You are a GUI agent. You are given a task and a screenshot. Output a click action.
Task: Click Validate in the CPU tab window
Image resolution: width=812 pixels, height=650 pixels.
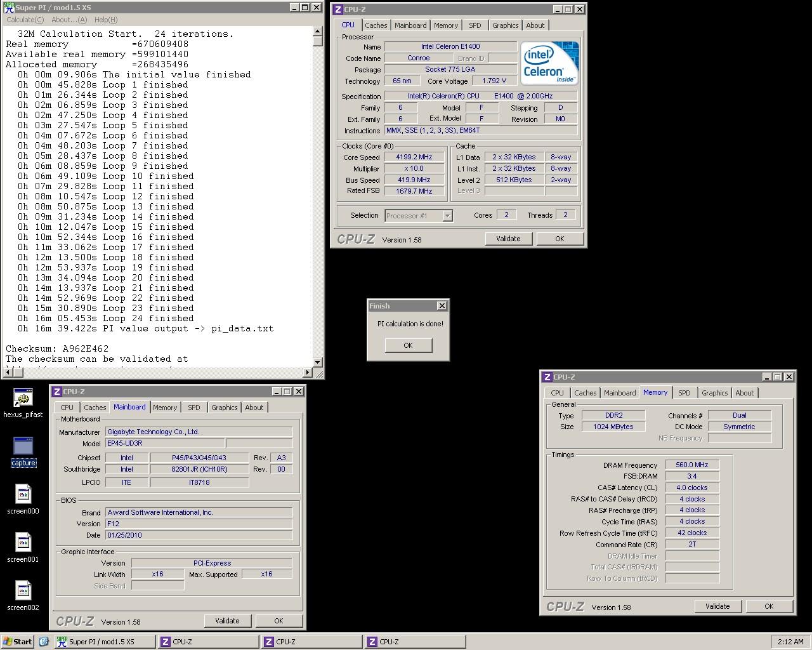click(508, 239)
